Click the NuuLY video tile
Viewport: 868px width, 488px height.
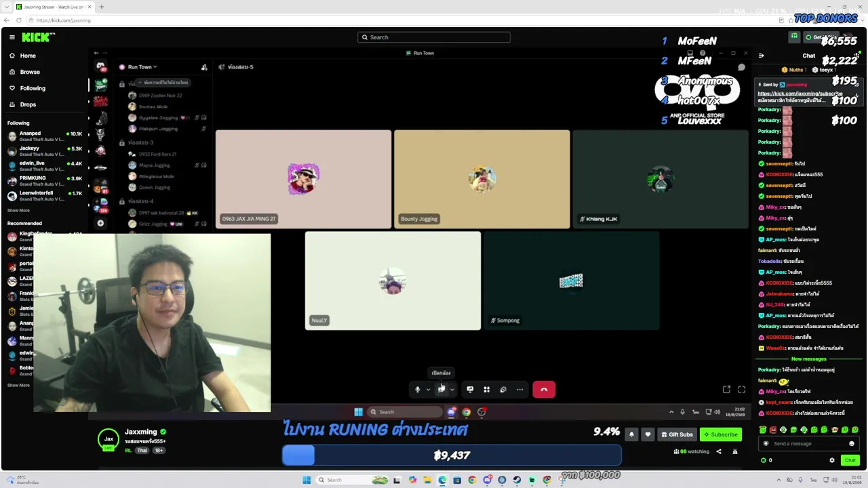393,281
